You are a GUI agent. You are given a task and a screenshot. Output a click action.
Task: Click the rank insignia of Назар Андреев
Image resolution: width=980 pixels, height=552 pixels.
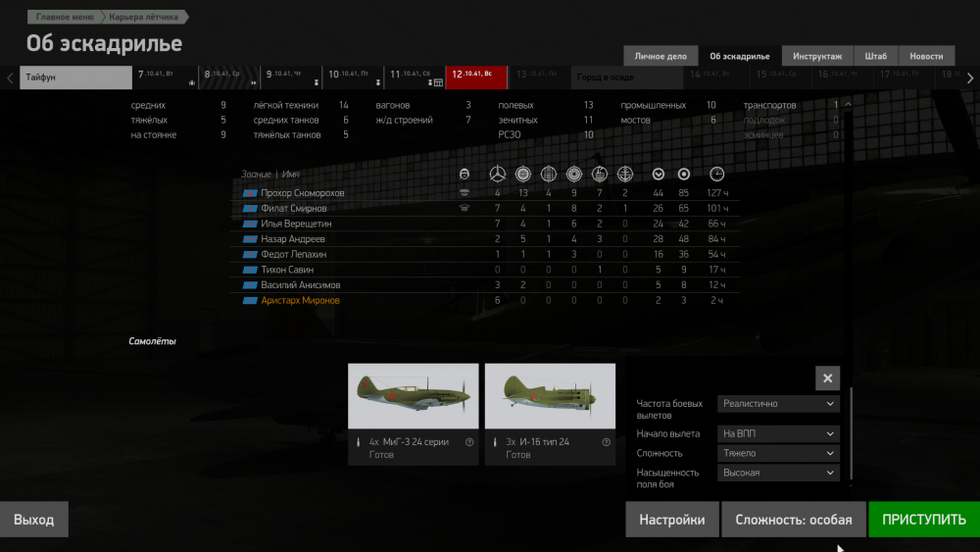click(250, 239)
